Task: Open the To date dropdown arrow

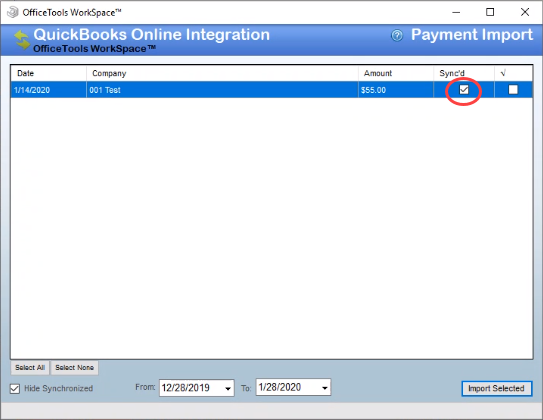Action: pyautogui.click(x=324, y=388)
